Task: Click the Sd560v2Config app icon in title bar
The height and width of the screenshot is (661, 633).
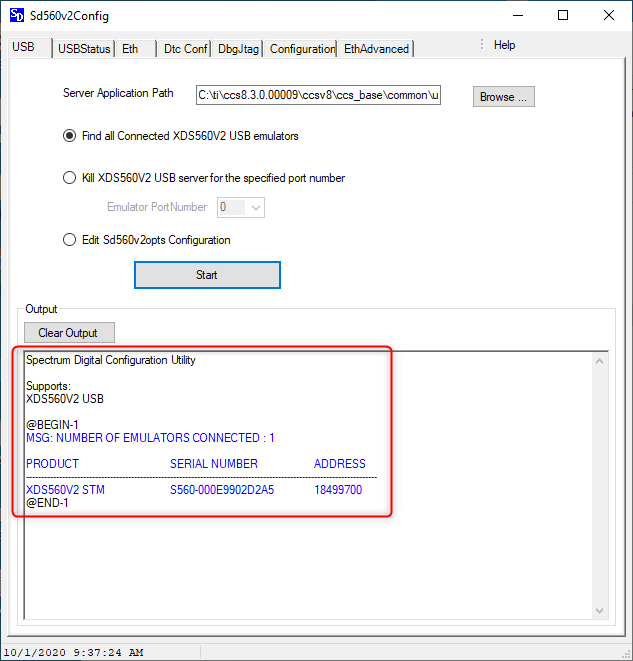Action: [17, 15]
